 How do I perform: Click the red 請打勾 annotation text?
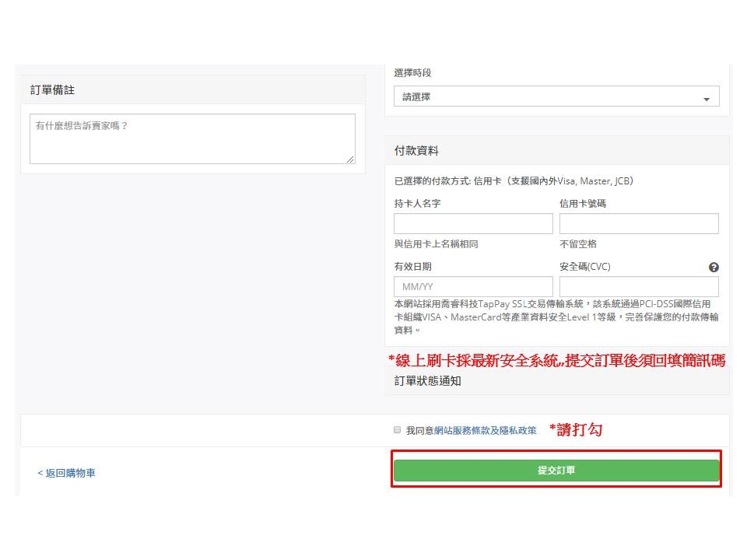(576, 429)
